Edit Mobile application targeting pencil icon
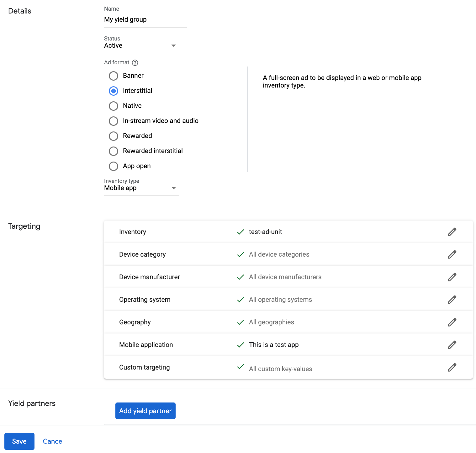Image resolution: width=476 pixels, height=453 pixels. pyautogui.click(x=452, y=345)
